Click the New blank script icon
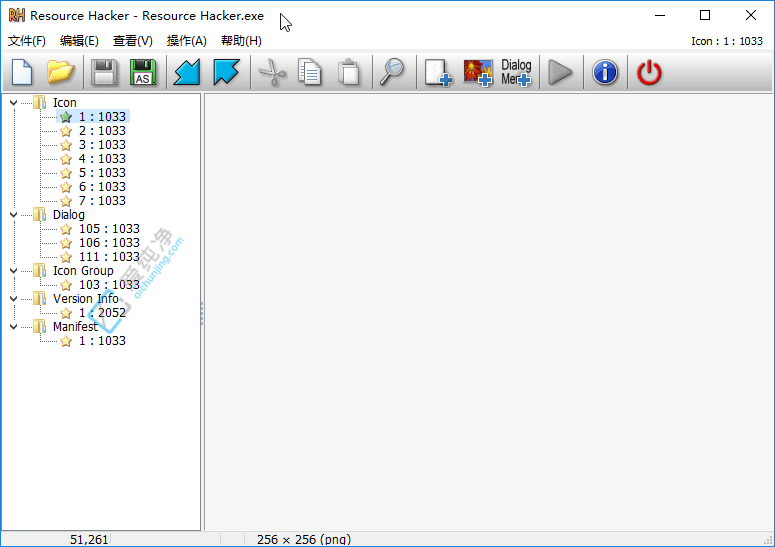This screenshot has height=547, width=775. pyautogui.click(x=22, y=72)
